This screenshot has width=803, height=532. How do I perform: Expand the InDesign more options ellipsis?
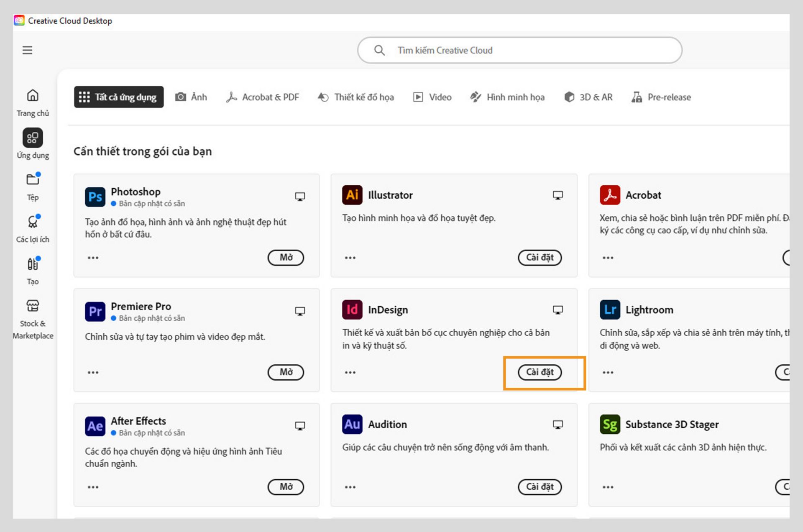(x=350, y=372)
